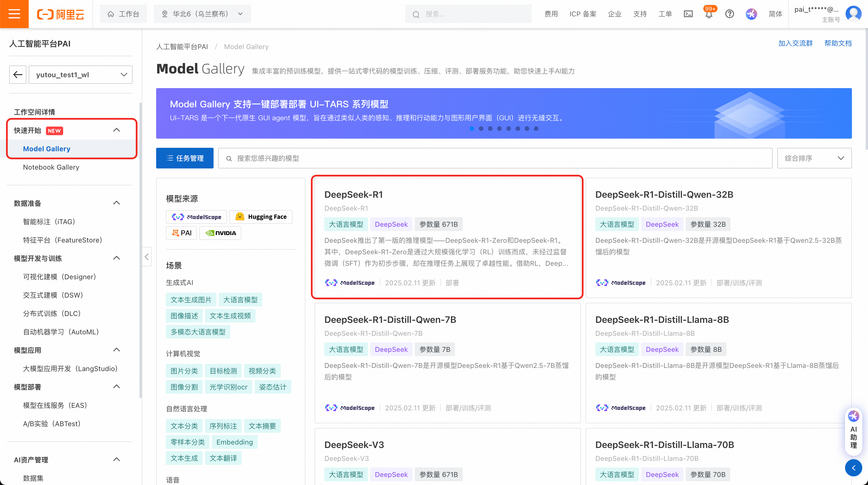
Task: Open the Cloud Shell terminal icon
Action: point(688,14)
